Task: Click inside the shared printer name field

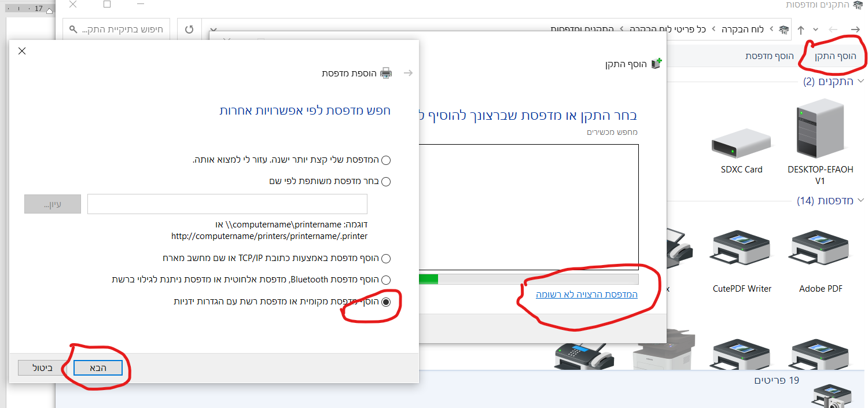Action: tap(227, 204)
